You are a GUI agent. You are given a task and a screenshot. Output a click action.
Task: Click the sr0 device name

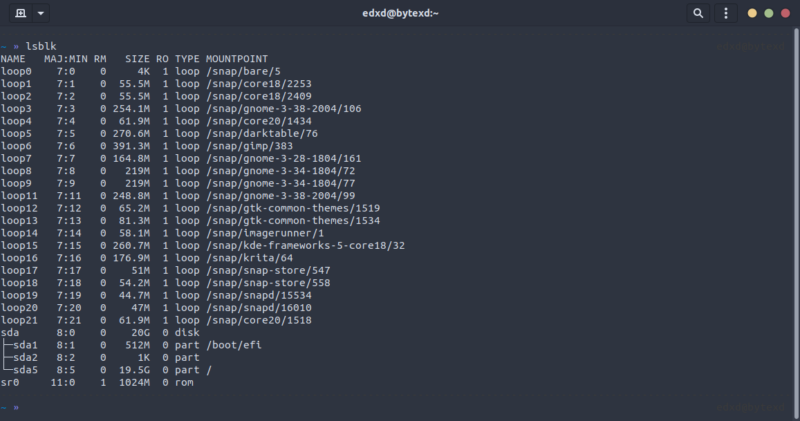9,382
